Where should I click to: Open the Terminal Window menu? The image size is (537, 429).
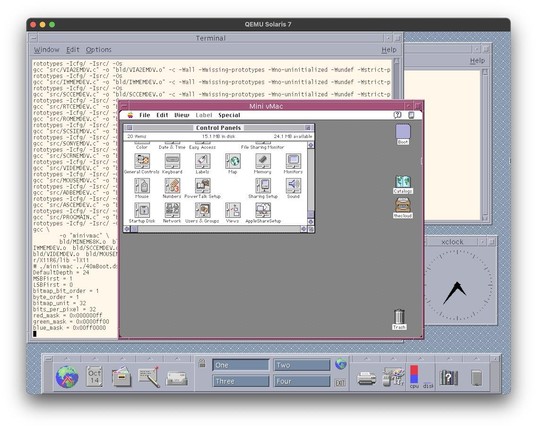47,50
